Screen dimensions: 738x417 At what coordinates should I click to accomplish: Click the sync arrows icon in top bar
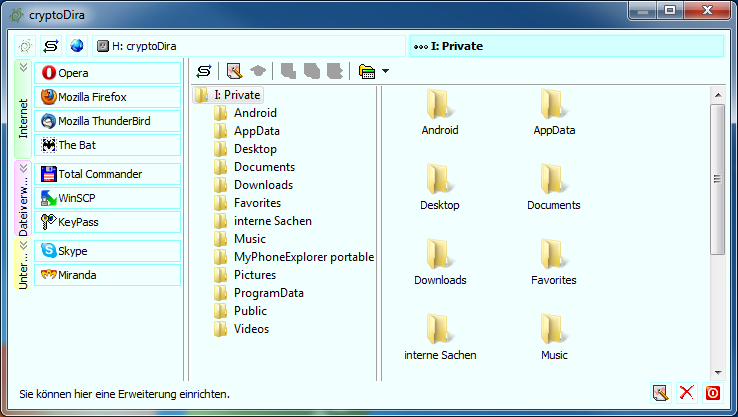pyautogui.click(x=51, y=46)
